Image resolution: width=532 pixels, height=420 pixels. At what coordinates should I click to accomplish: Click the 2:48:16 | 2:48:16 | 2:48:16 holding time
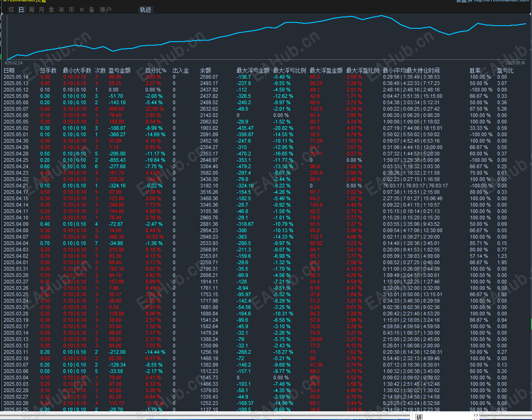pyautogui.click(x=411, y=90)
